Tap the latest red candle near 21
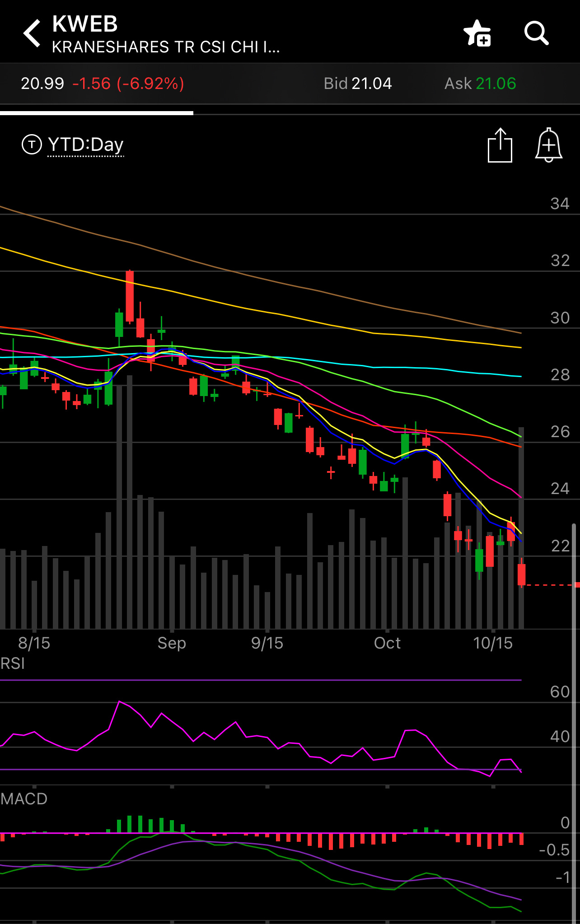Image resolution: width=580 pixels, height=924 pixels. click(x=522, y=573)
